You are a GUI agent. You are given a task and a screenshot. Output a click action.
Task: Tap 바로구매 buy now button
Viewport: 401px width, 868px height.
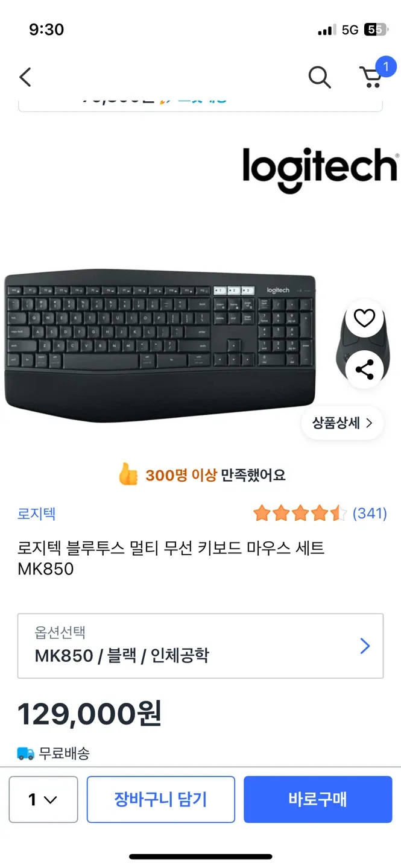318,799
